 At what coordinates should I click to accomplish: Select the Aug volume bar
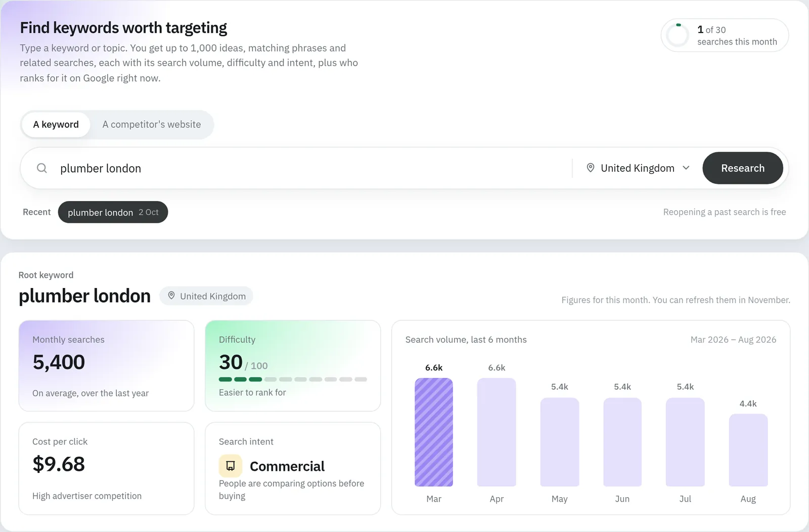748,450
